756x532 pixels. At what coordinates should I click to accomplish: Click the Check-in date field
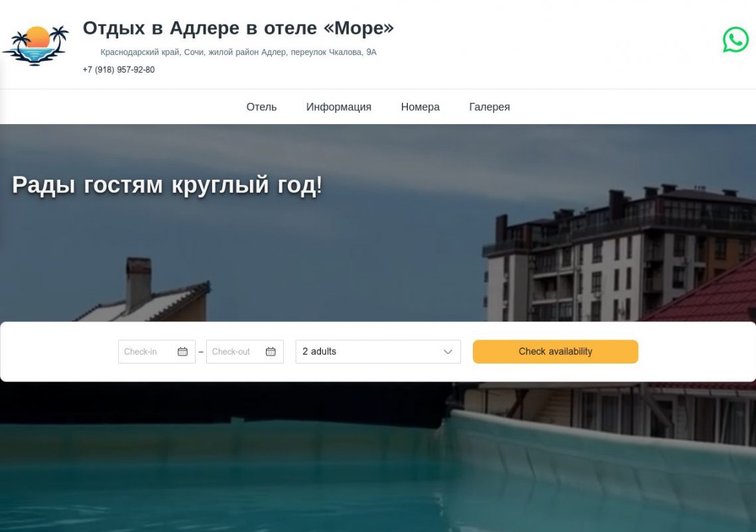pos(157,352)
